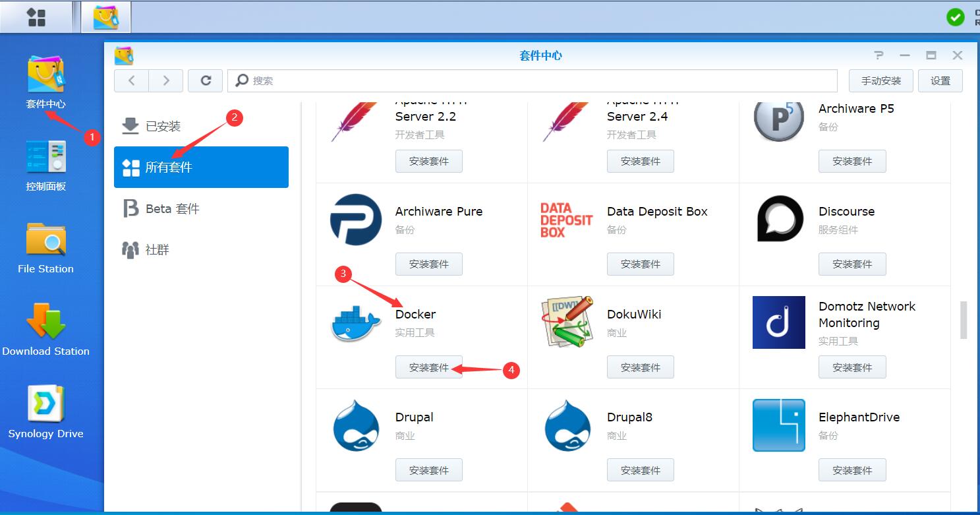Click the Drupal8 package icon
Image resolution: width=980 pixels, height=515 pixels.
(567, 425)
